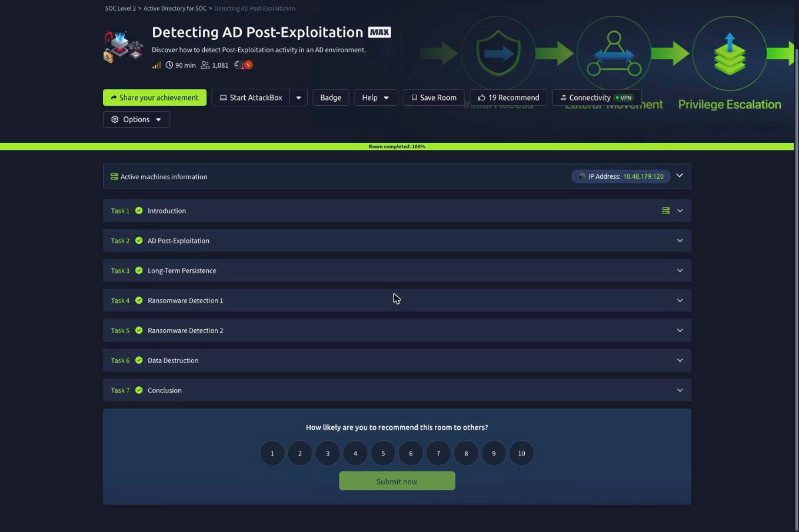This screenshot has width=799, height=532.
Task: Click the IP address 10.48.179.120
Action: [643, 176]
